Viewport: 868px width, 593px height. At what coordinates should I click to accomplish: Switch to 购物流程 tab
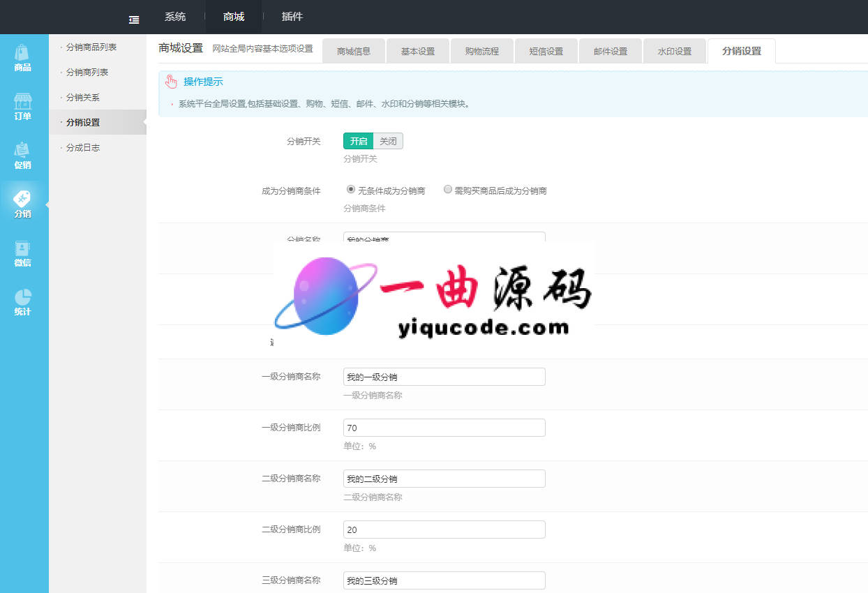pos(482,51)
